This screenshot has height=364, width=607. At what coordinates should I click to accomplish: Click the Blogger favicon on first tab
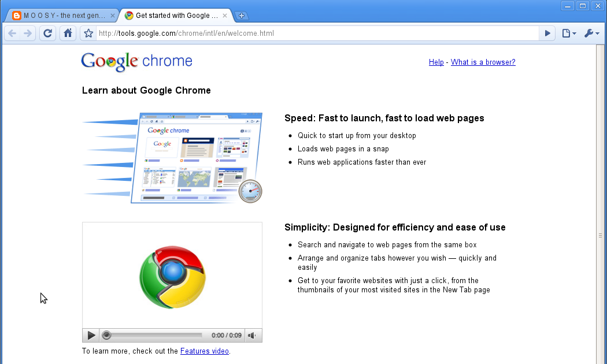pos(17,16)
